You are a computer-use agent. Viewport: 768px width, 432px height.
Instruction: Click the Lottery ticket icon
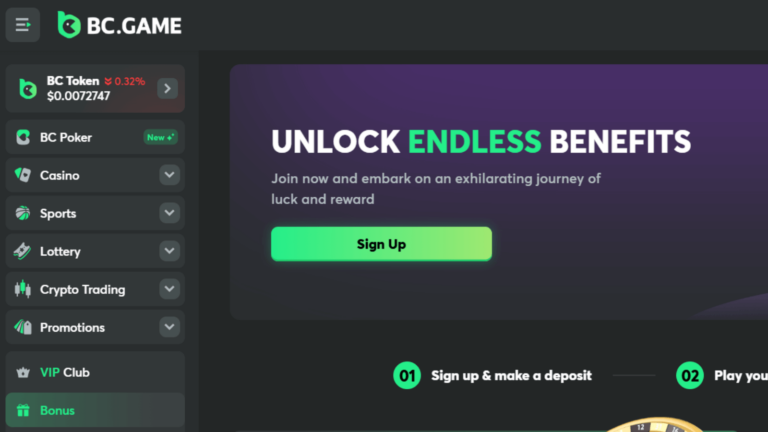pos(22,251)
